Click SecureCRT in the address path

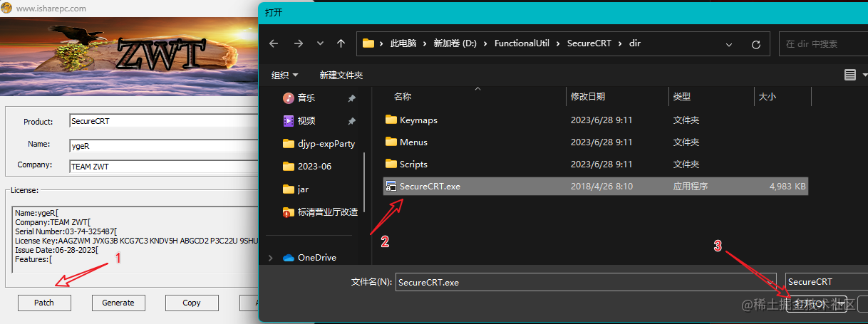point(589,43)
